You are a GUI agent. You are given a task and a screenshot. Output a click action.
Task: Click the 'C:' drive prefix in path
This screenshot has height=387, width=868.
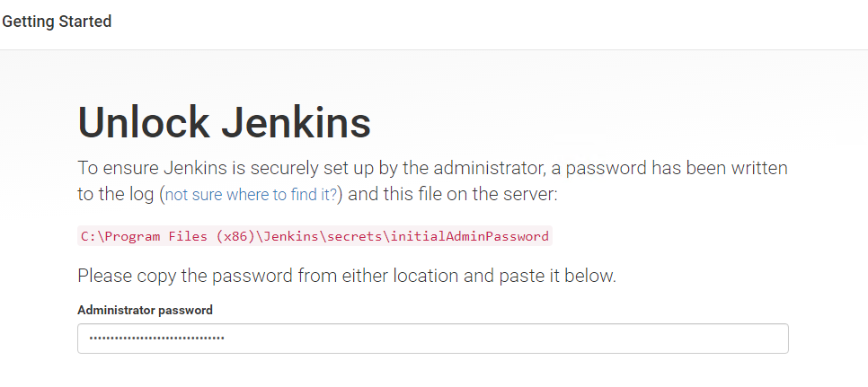pos(89,237)
